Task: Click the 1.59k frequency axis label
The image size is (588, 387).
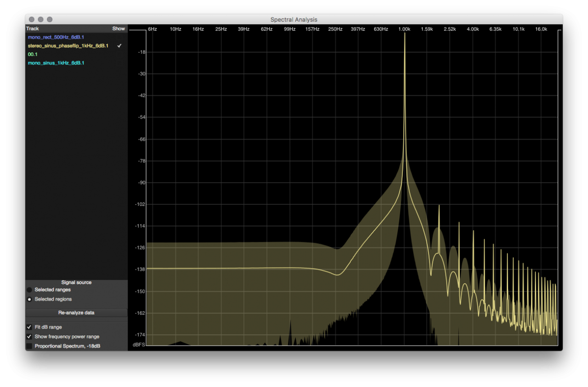Action: coord(427,29)
